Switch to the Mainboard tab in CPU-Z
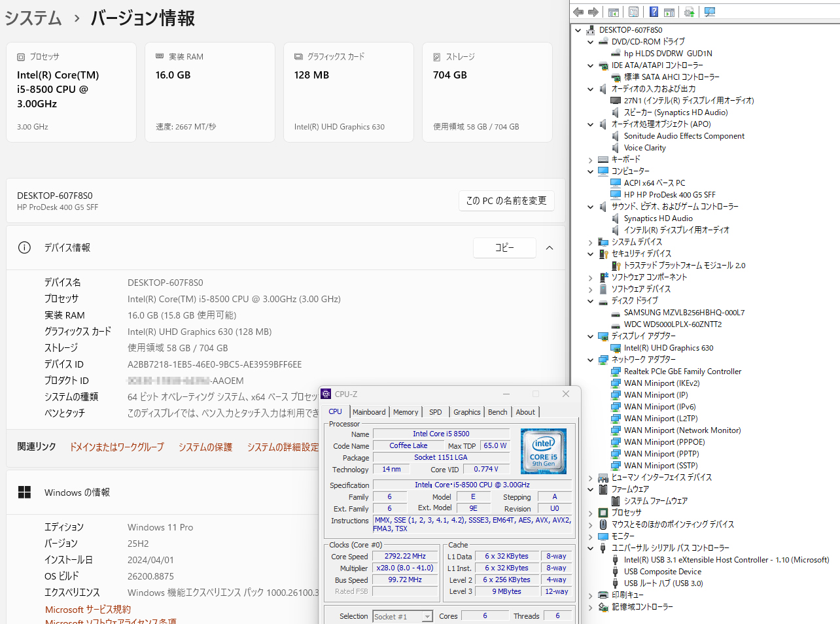Viewport: 840px width, 624px height. (369, 412)
